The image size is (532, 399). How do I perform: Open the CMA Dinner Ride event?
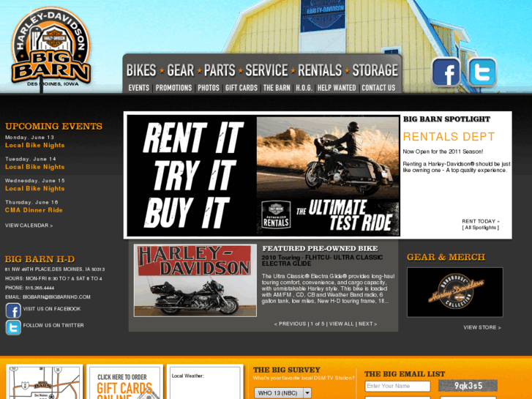point(34,210)
